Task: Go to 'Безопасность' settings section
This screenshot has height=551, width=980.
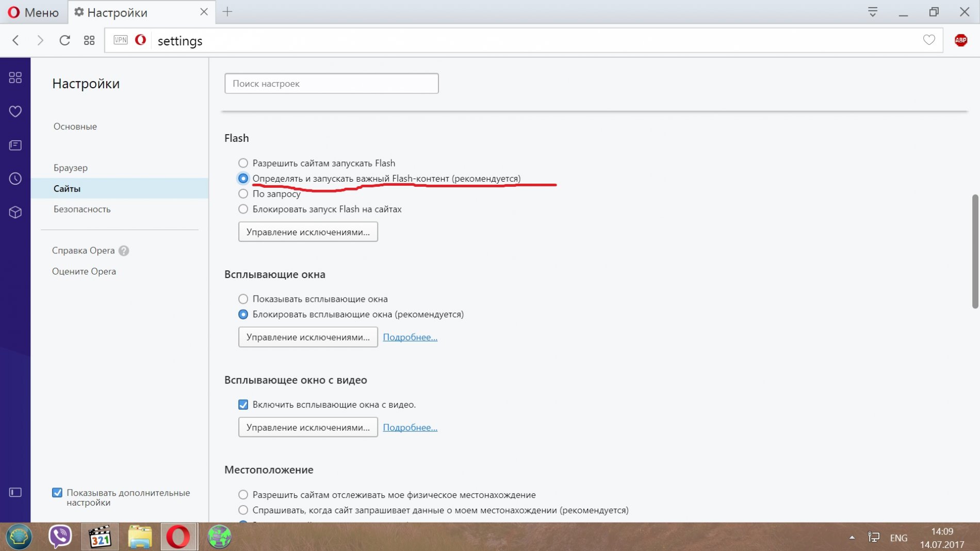Action: click(82, 209)
